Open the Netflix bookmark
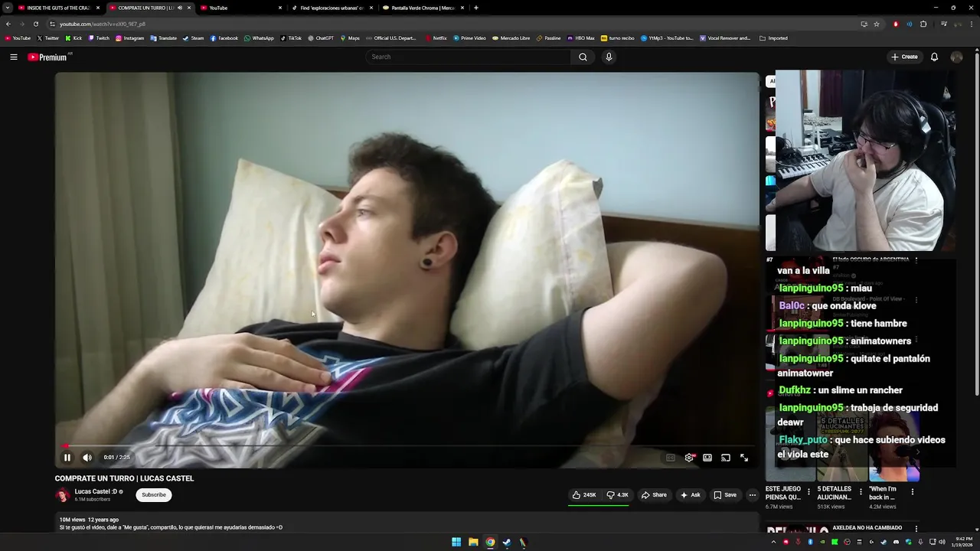 436,38
